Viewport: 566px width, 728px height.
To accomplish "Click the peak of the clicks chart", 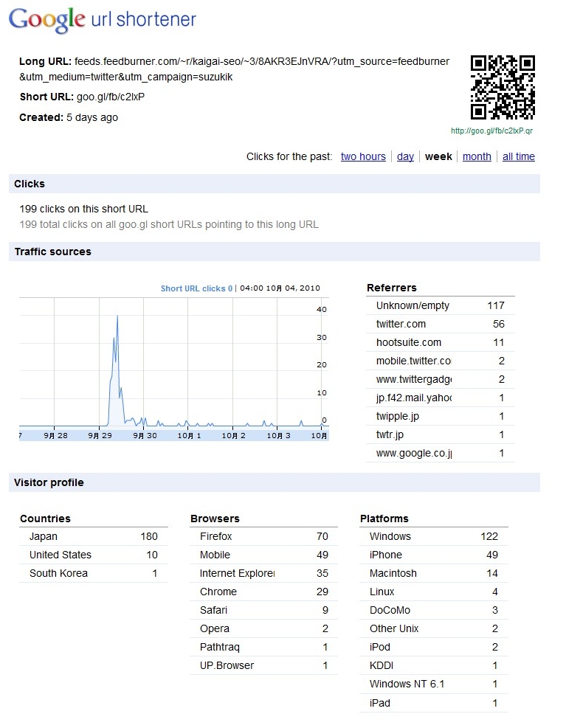I will coord(117,316).
